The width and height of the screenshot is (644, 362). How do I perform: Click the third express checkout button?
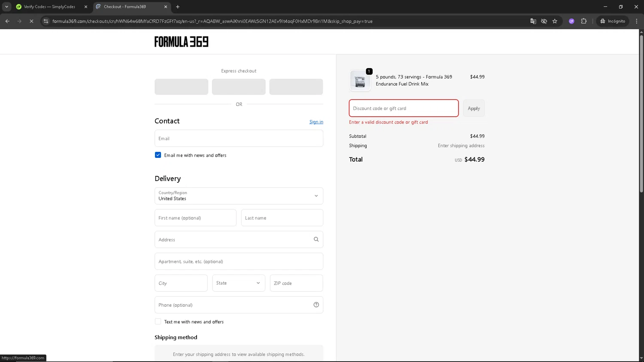(296, 87)
